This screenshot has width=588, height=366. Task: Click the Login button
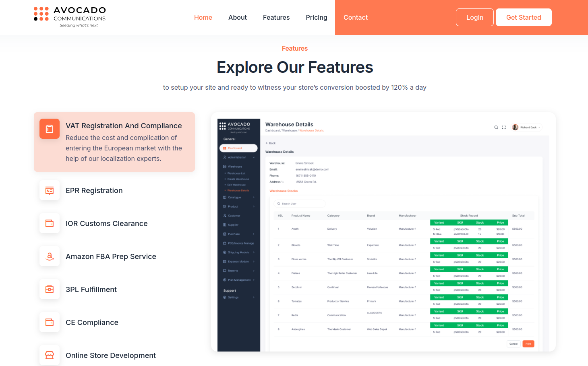(474, 18)
